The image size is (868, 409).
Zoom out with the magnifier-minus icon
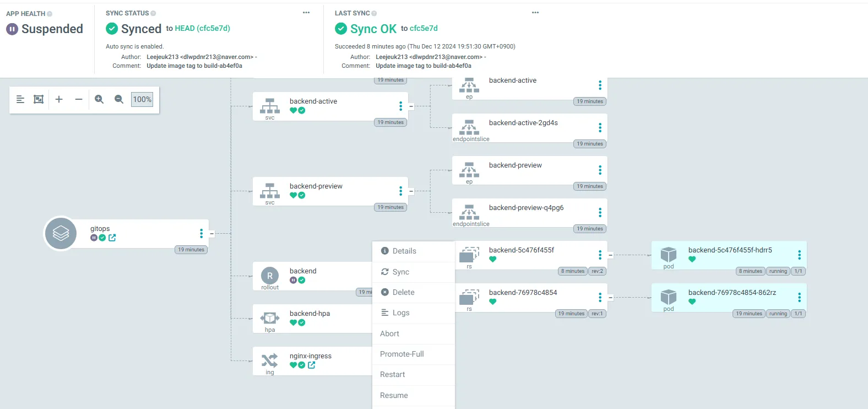click(119, 99)
